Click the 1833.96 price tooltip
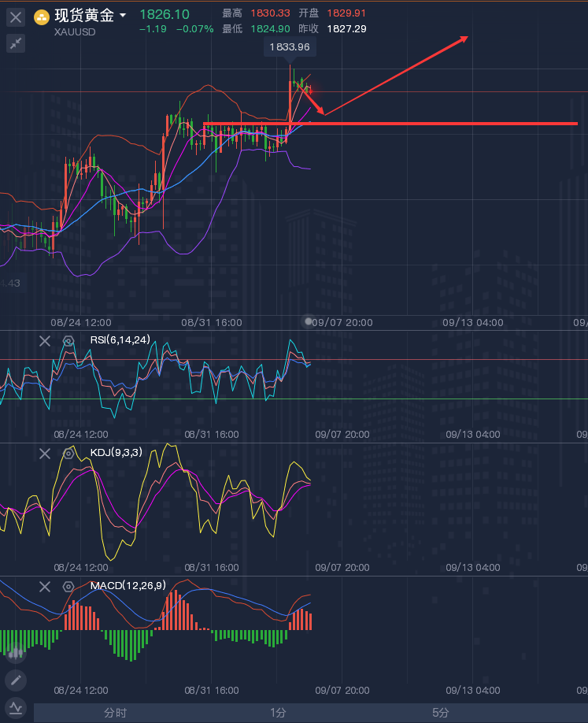 click(x=289, y=47)
